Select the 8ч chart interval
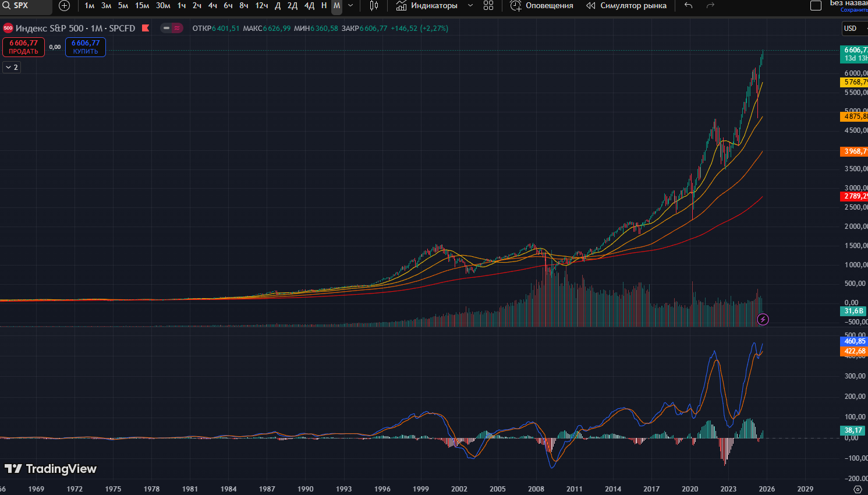868x495 pixels. (244, 6)
